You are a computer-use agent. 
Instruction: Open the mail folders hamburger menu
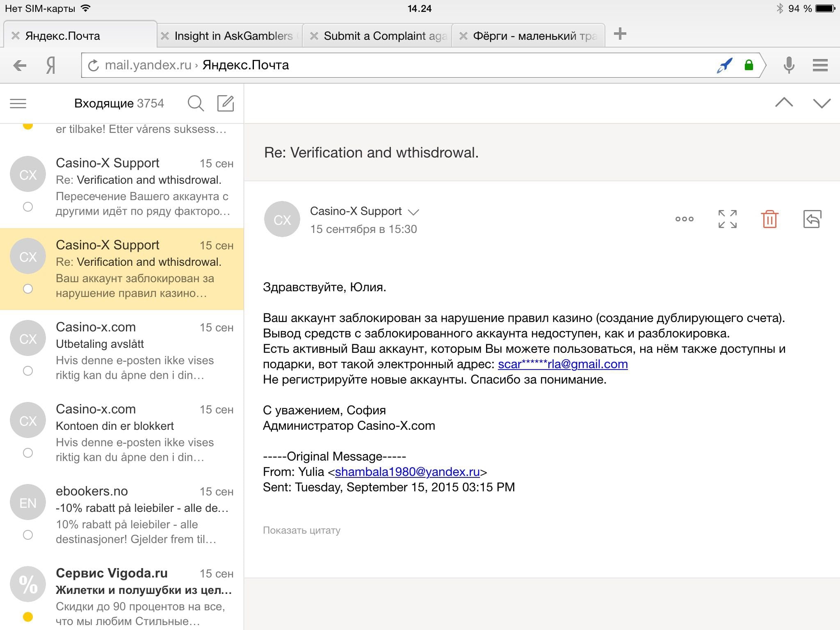pyautogui.click(x=18, y=103)
